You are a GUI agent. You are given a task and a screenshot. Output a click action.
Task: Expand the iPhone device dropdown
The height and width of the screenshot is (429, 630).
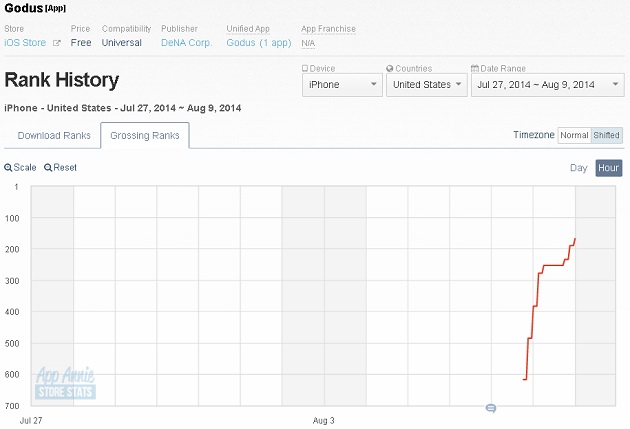coord(342,85)
